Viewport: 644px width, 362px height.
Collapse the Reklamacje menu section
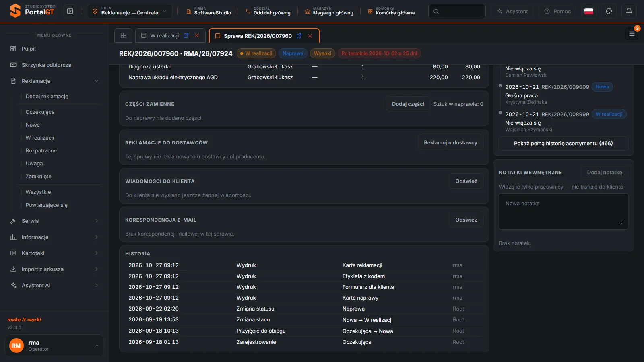pyautogui.click(x=54, y=81)
